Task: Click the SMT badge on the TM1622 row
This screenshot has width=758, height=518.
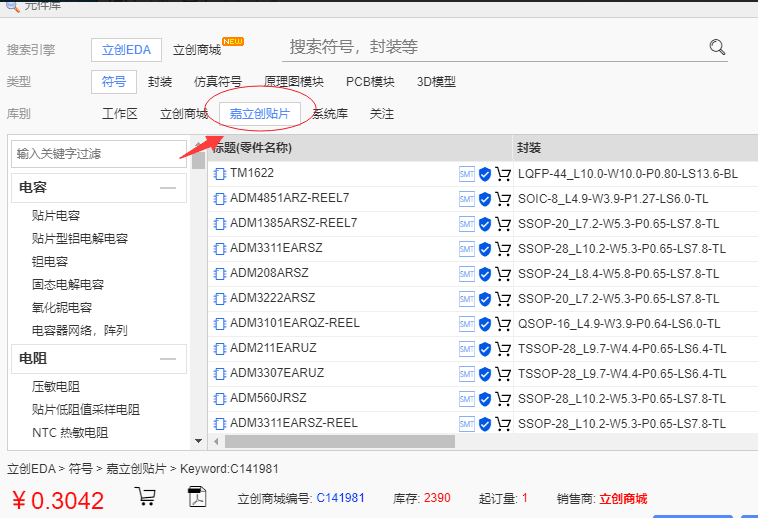Action: coord(466,174)
